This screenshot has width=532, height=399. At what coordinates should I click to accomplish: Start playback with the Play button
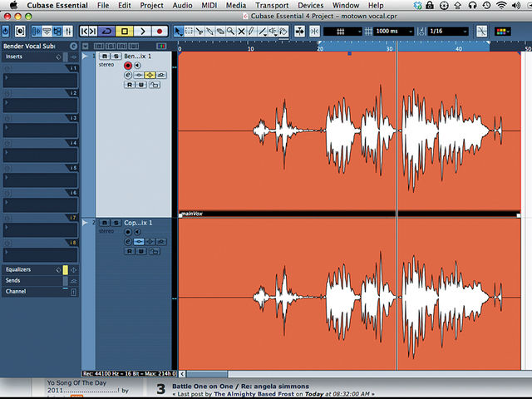click(x=142, y=32)
